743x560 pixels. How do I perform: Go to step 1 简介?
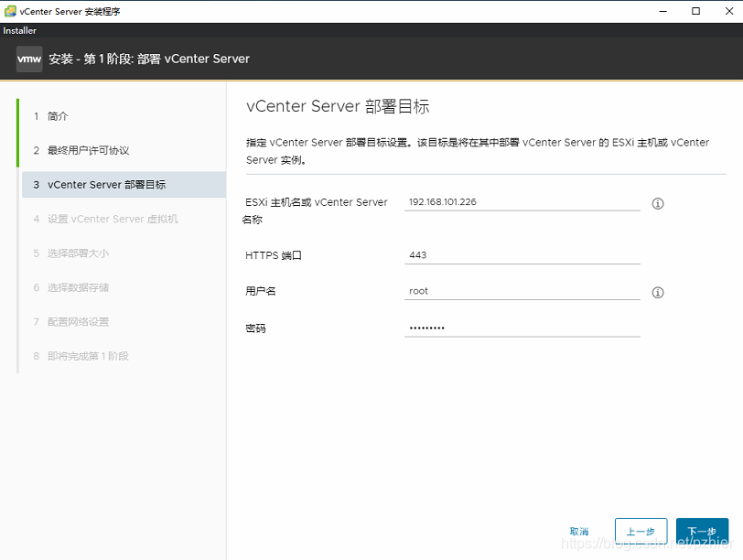coord(51,116)
